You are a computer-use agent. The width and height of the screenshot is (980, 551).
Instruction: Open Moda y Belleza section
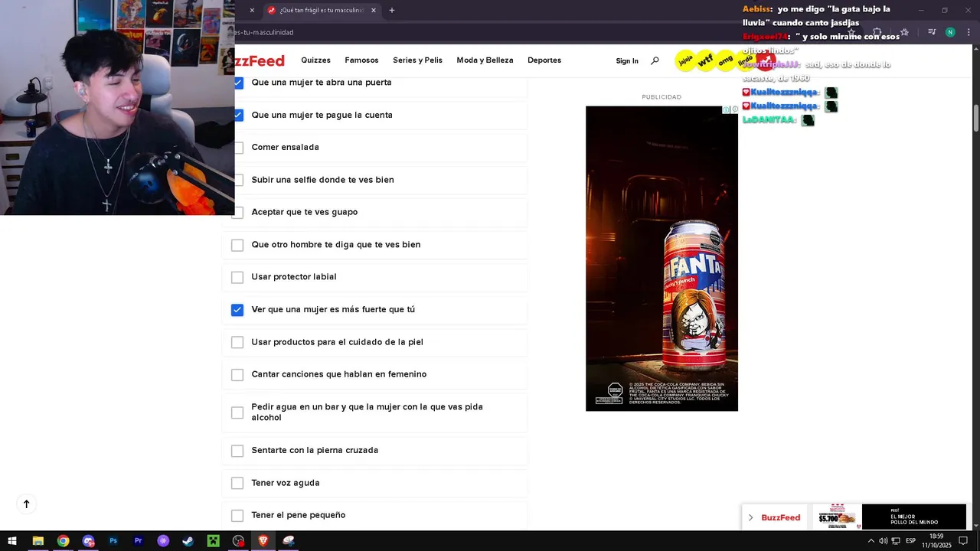(485, 60)
